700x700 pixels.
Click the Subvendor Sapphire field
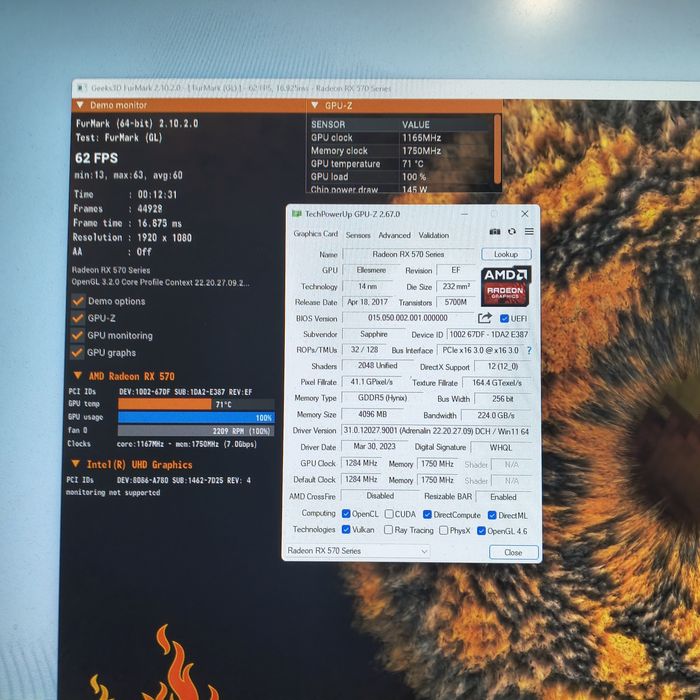tap(374, 334)
